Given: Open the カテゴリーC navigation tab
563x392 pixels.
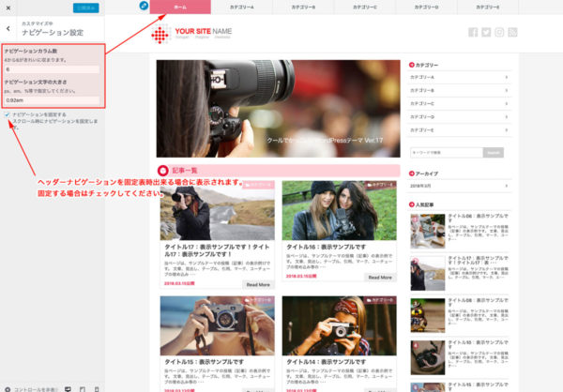Looking at the screenshot, I should pos(365,7).
